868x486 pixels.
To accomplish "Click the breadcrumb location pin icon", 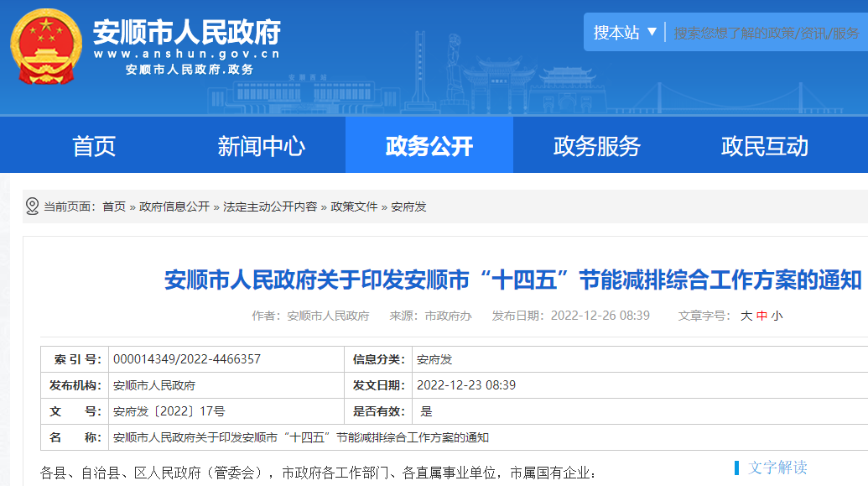I will [31, 204].
